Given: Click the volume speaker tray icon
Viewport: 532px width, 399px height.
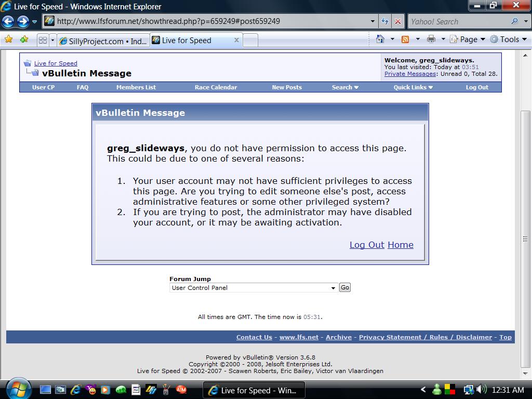Looking at the screenshot, I should pos(481,389).
